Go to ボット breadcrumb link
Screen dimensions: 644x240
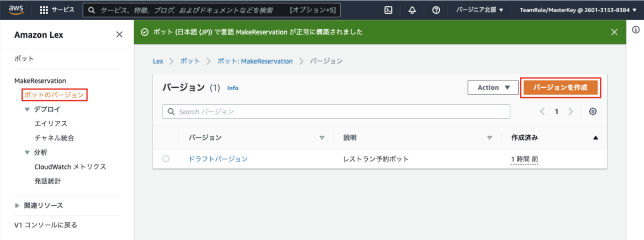[x=190, y=61]
